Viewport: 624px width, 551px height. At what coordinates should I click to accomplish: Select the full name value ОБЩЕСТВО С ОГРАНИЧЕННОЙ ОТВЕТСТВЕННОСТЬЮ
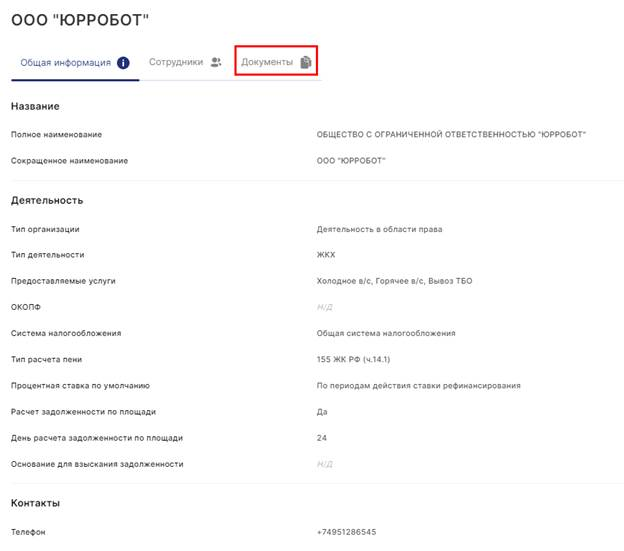(x=450, y=134)
